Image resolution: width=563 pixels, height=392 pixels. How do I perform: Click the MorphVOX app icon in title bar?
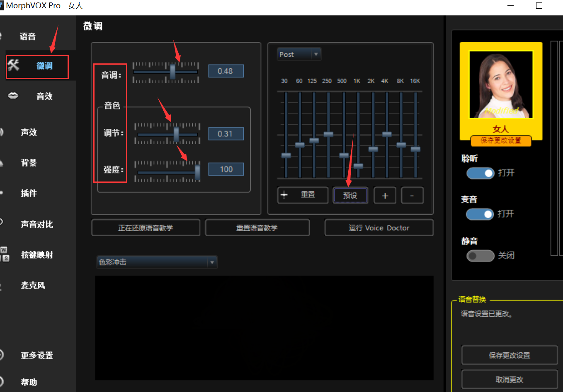pos(2,5)
